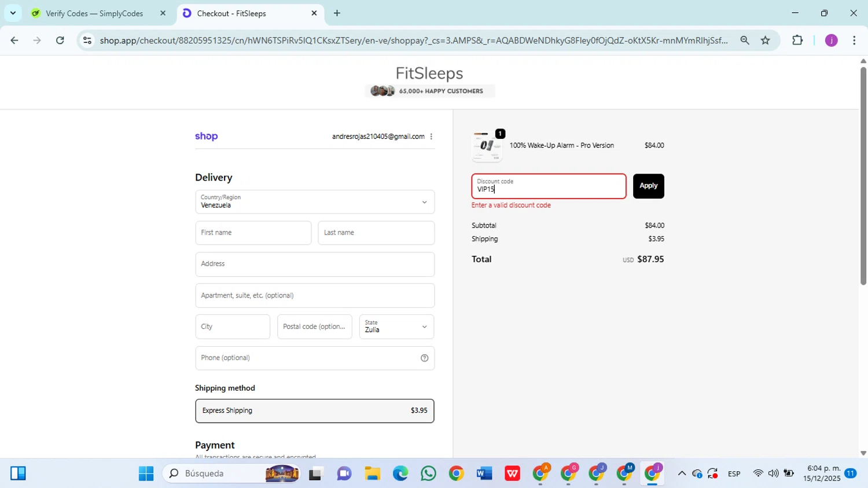Expand the Country/Region dropdown

315,202
